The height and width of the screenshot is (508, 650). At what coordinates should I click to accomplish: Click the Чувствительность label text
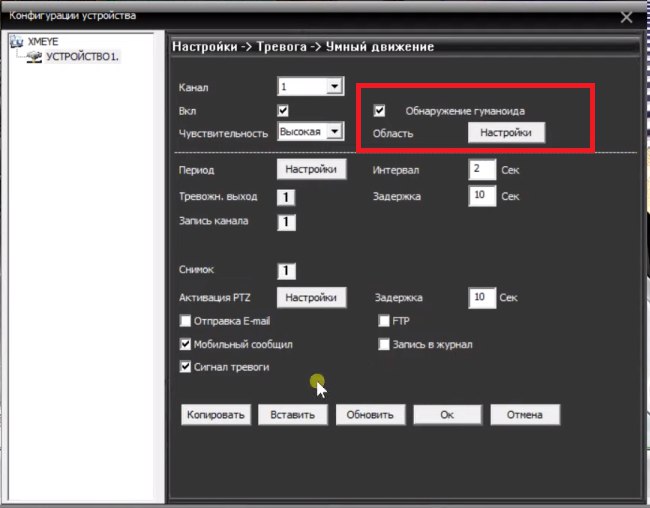click(x=223, y=134)
